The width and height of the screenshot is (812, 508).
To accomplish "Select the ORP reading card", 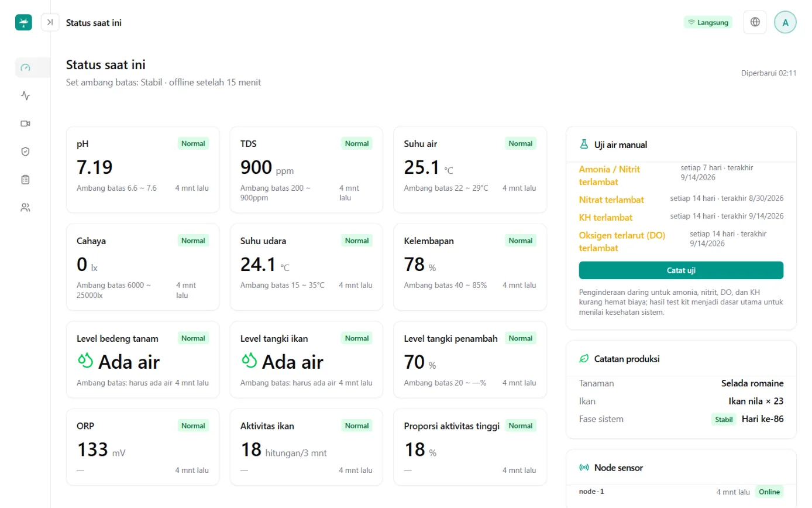I will (143, 447).
